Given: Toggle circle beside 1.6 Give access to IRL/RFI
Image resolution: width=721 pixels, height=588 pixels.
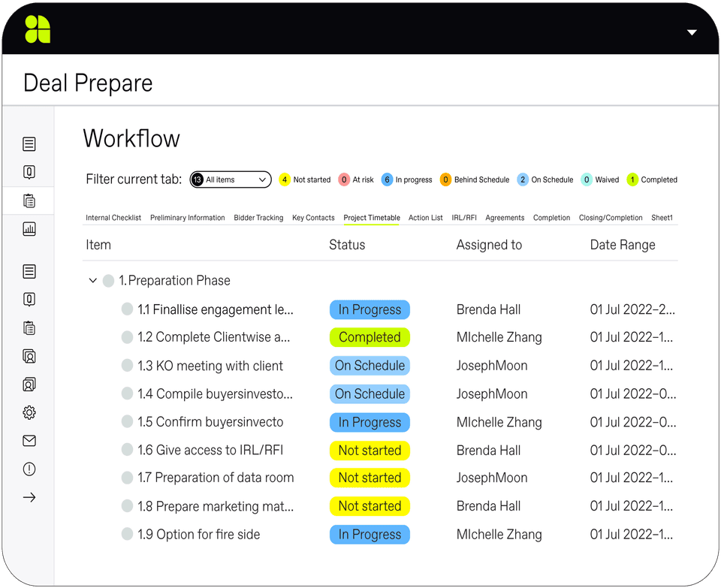Looking at the screenshot, I should [127, 450].
